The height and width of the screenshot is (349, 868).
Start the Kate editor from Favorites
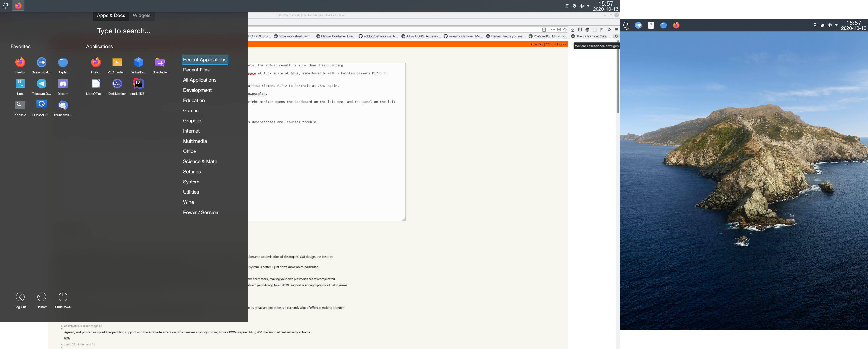(x=20, y=87)
